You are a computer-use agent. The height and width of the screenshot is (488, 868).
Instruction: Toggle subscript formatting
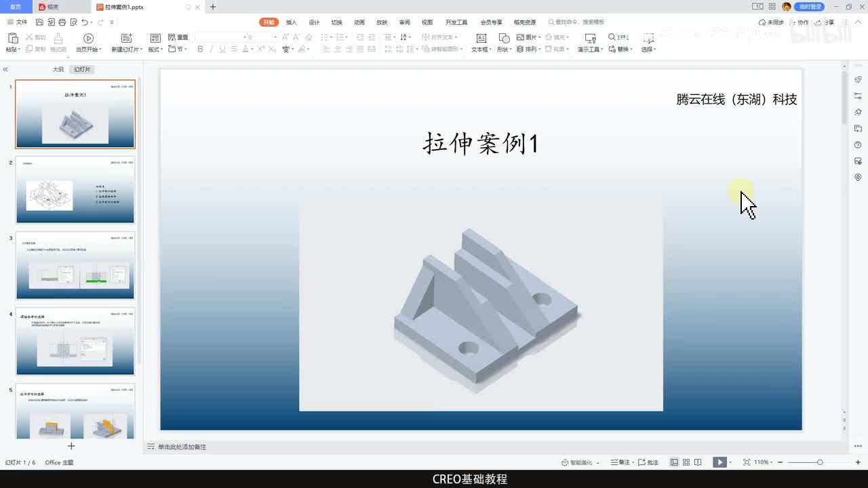[273, 49]
